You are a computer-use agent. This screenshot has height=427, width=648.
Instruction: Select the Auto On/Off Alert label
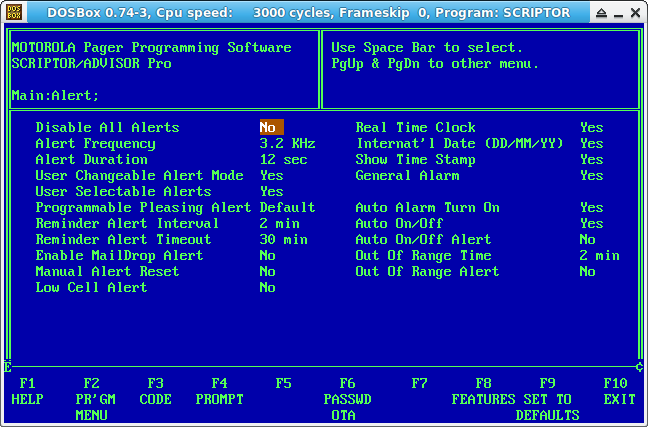click(423, 239)
